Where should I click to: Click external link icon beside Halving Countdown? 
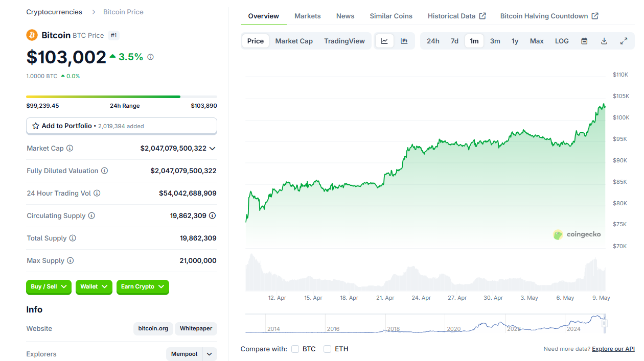595,16
